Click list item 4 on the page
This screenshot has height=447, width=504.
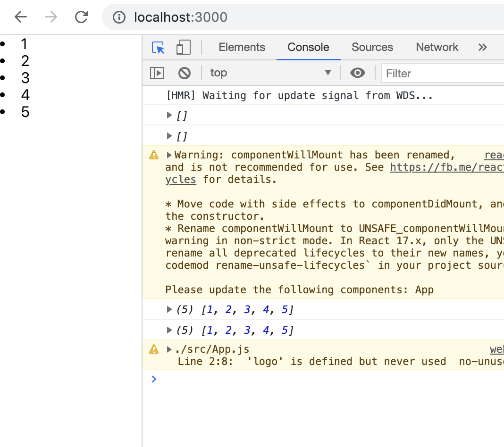click(x=25, y=95)
